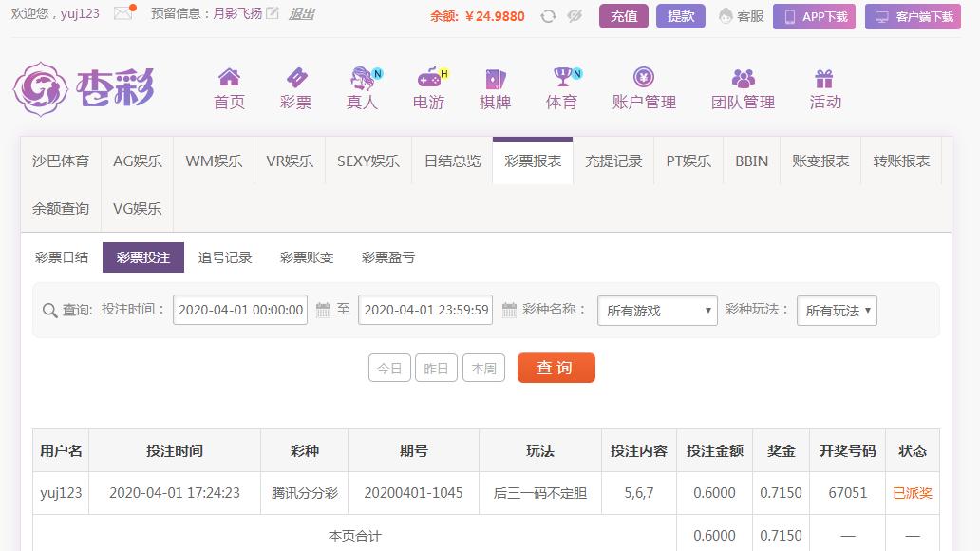Refresh the balance amount icon

click(548, 16)
